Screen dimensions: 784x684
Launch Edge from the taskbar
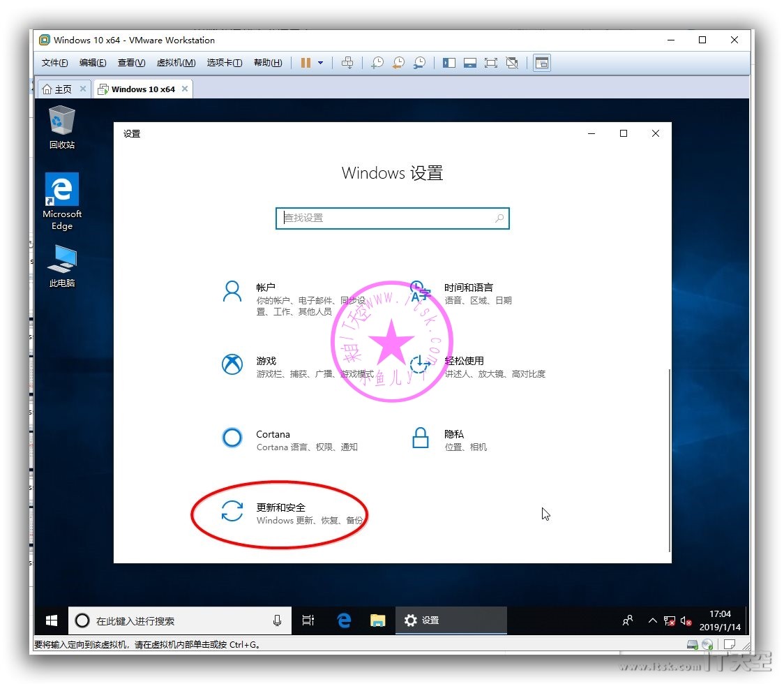click(x=344, y=621)
